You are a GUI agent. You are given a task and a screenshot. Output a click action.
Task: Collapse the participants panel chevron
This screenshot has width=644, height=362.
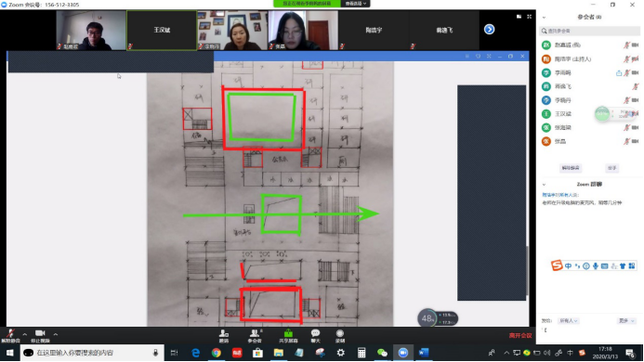545,18
